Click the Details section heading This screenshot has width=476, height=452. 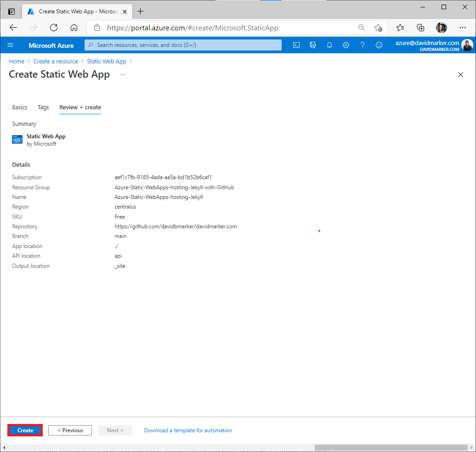click(21, 165)
